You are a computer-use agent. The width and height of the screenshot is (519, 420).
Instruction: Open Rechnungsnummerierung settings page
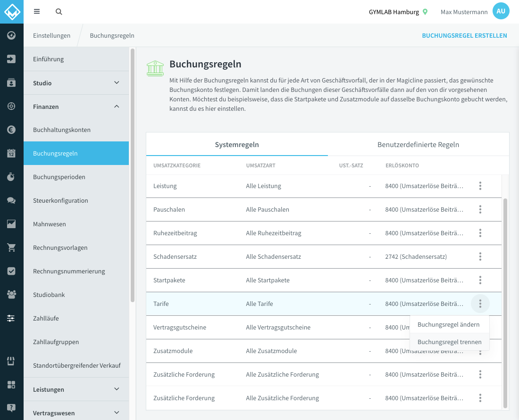click(x=76, y=271)
